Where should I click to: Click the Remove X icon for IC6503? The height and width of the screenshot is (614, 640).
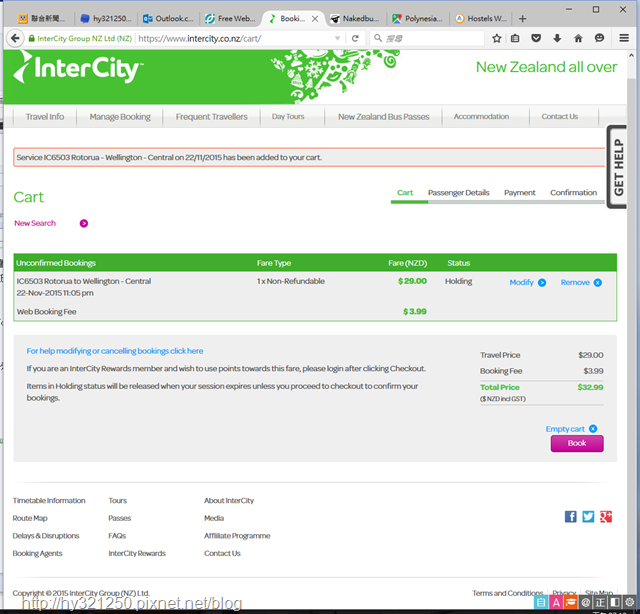598,283
